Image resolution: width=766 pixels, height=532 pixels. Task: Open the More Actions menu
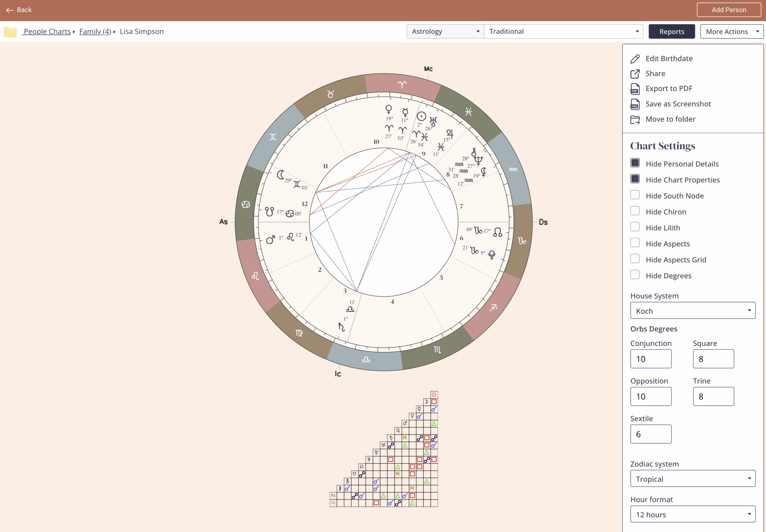click(x=731, y=31)
